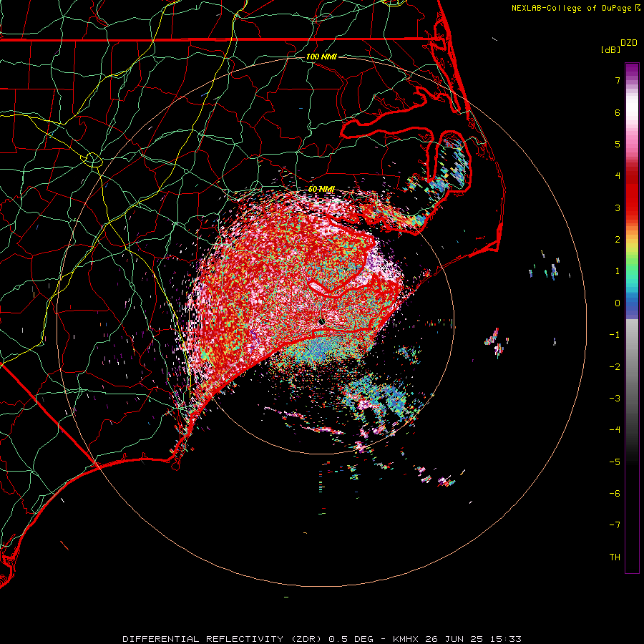Click the 0 value on the color scale
The image size is (644, 644).
618,303
